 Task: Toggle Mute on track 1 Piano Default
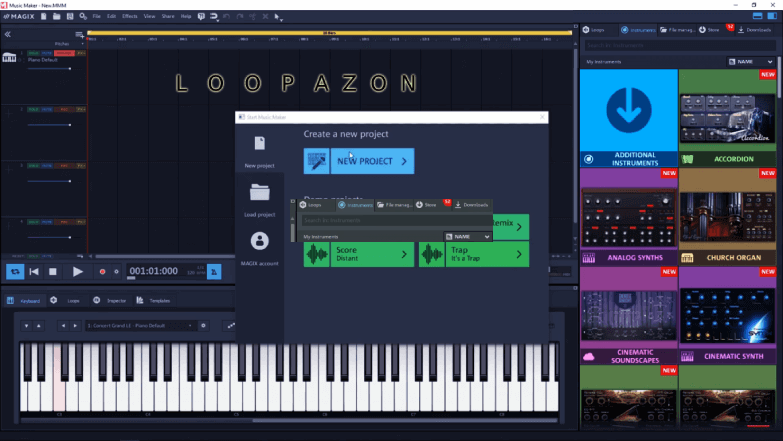click(x=46, y=53)
